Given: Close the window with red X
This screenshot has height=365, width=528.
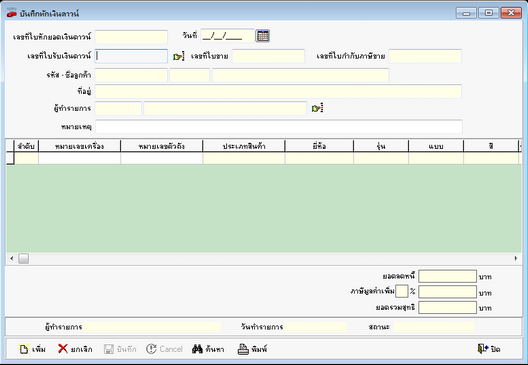Looking at the screenshot, I should click(511, 13).
